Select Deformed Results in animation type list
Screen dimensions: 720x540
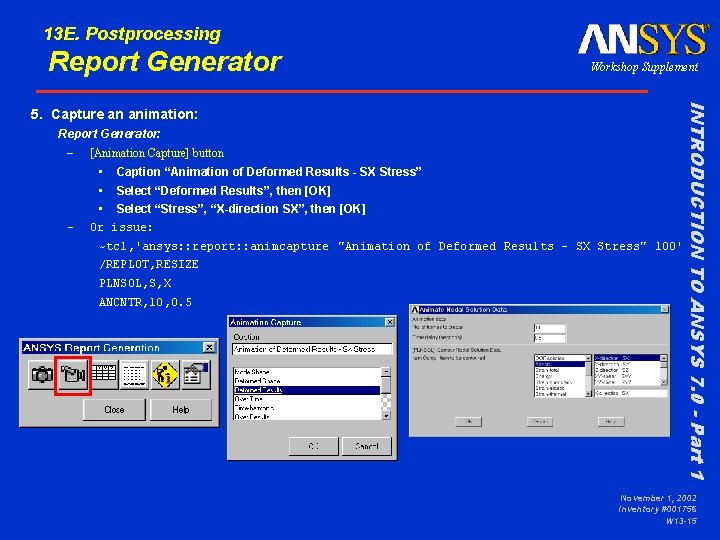pos(307,390)
